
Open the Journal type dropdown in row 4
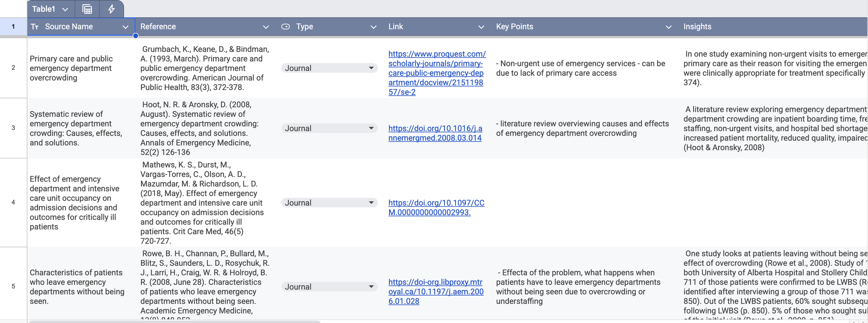click(329, 203)
